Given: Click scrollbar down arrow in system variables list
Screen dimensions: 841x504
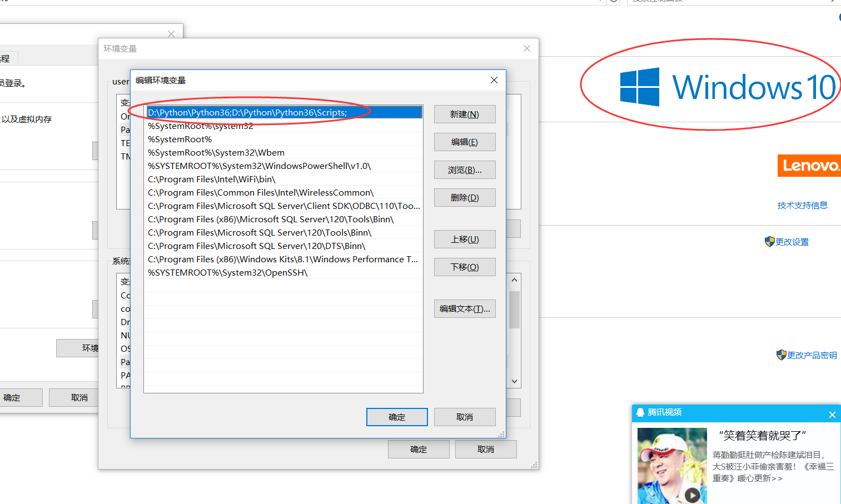Looking at the screenshot, I should point(514,381).
